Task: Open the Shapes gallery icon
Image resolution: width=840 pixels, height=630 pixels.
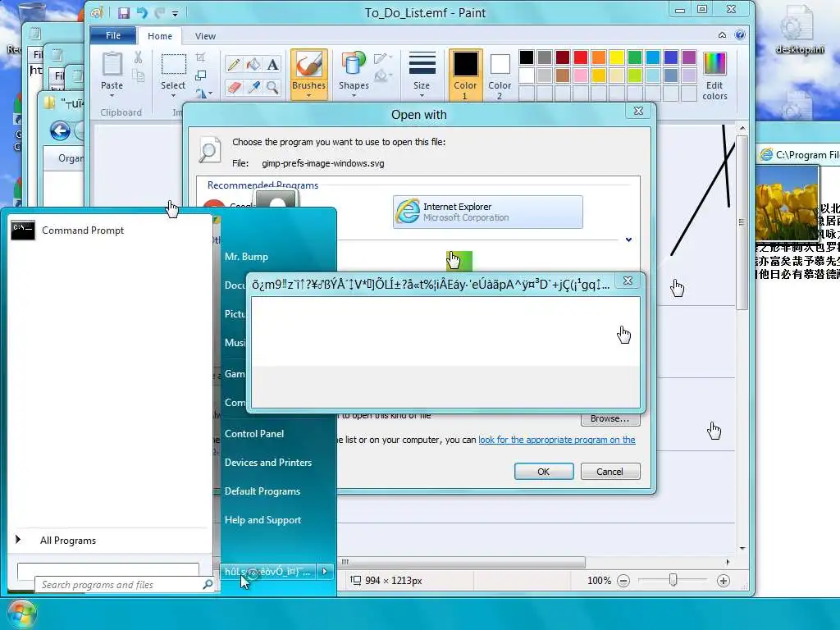Action: click(353, 64)
